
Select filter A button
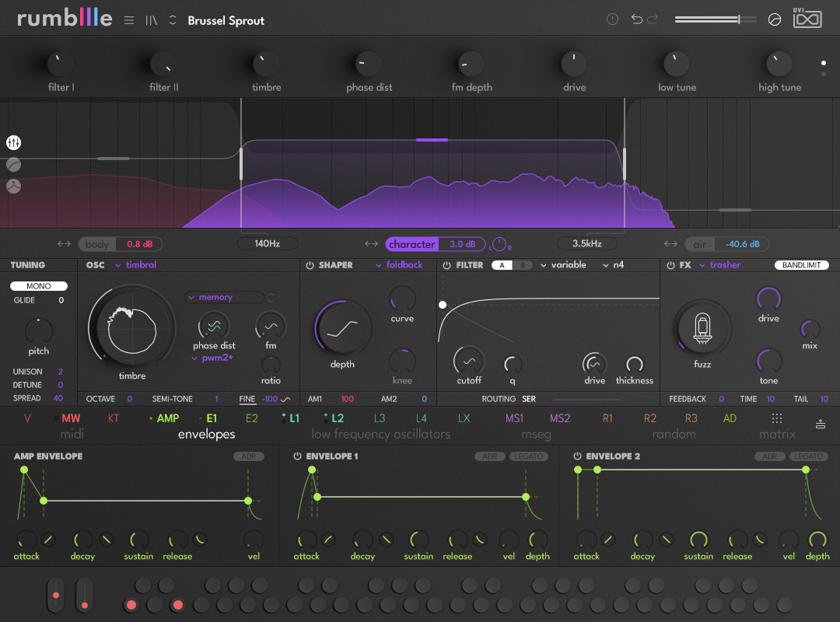click(x=502, y=265)
